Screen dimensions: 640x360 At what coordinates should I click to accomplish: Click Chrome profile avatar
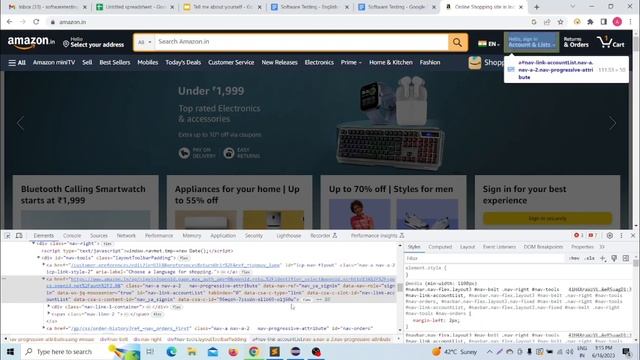tap(617, 22)
